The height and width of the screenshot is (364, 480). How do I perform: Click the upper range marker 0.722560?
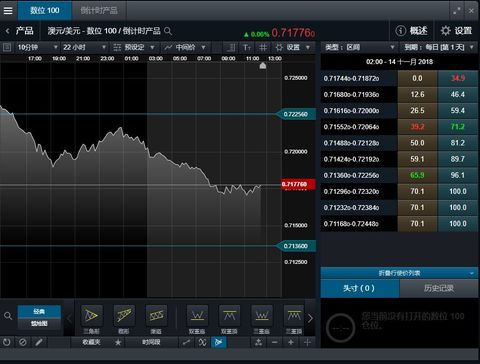pos(296,114)
